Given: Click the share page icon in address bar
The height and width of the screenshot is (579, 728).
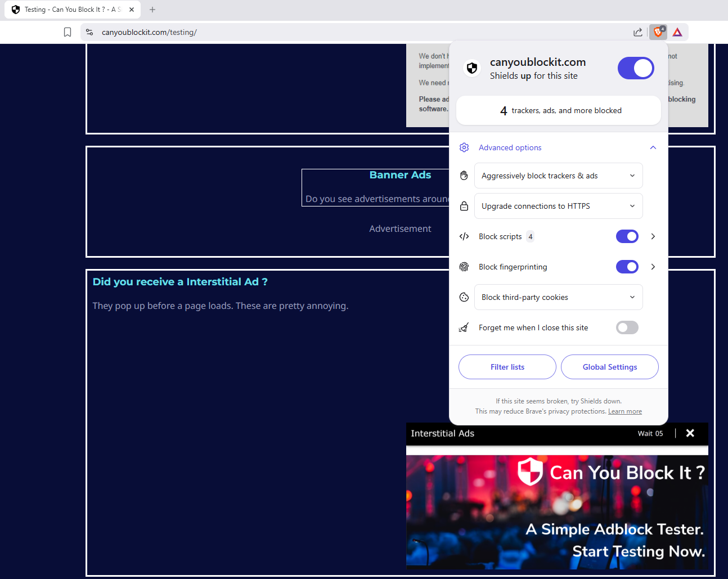Looking at the screenshot, I should (637, 32).
